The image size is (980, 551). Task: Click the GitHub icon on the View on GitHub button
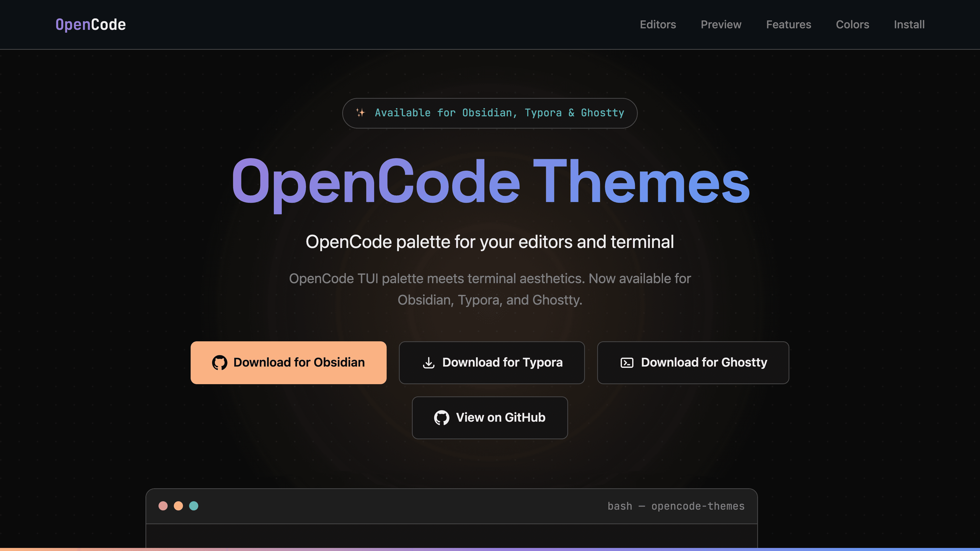[x=442, y=418]
